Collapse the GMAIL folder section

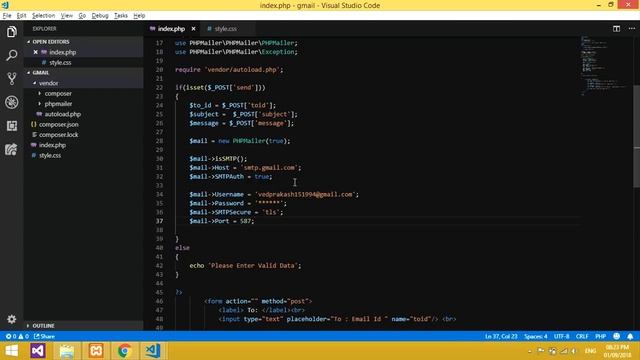tap(84, 72)
